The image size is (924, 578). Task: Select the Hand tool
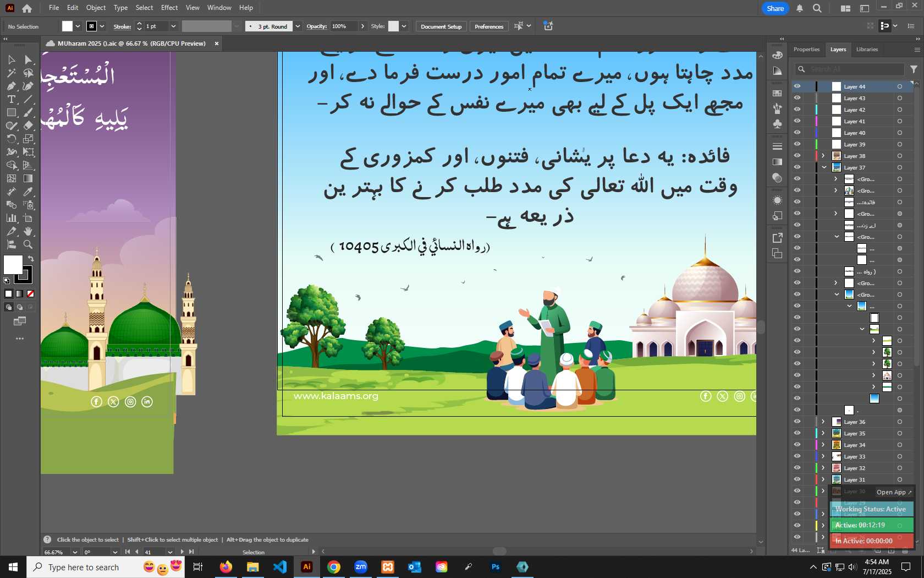coord(29,231)
